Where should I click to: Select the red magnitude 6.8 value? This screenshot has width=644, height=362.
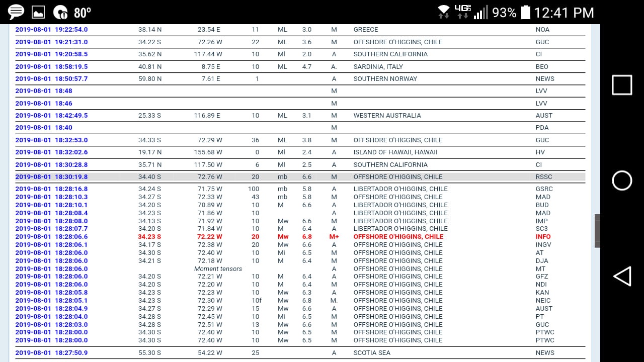[307, 237]
